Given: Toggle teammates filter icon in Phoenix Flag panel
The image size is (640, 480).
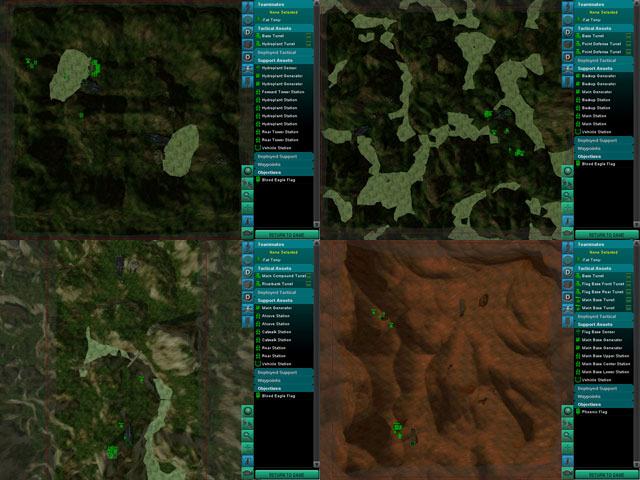Looking at the screenshot, I should pyautogui.click(x=568, y=247).
